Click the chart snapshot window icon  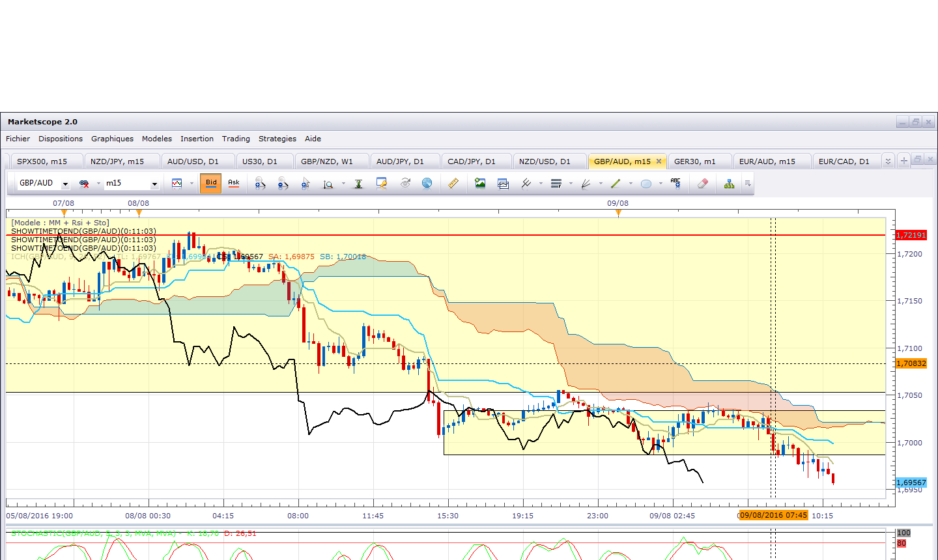[503, 184]
